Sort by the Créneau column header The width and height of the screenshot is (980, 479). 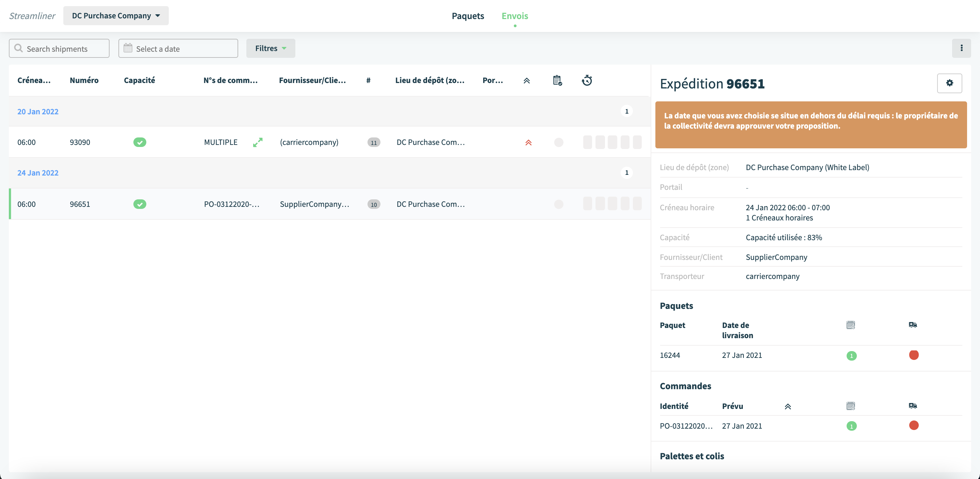pyautogui.click(x=34, y=80)
